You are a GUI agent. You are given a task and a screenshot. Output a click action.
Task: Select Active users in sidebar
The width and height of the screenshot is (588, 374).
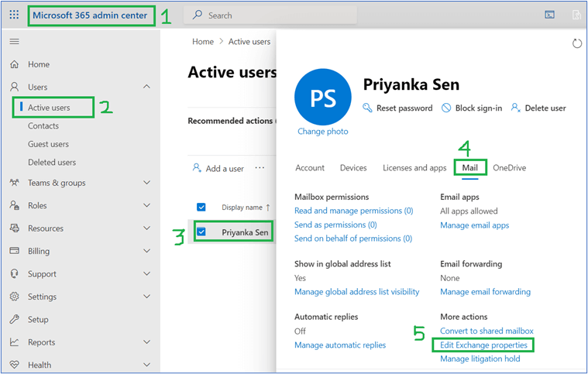[x=49, y=108]
